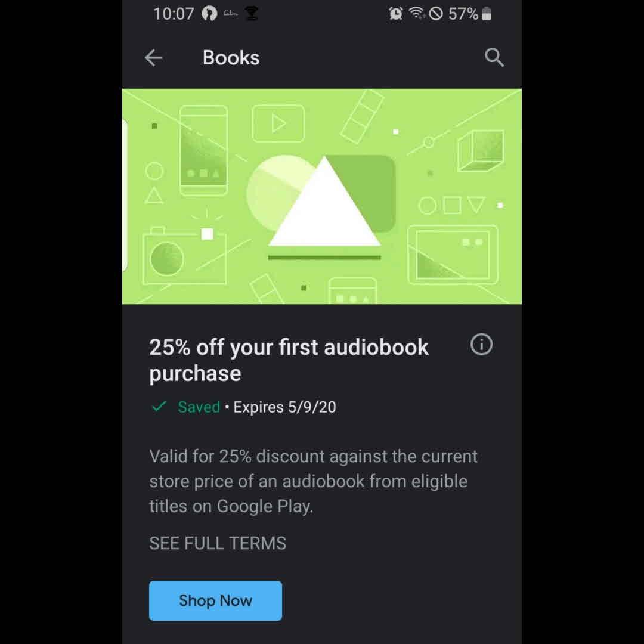
Task: Tap the Expires 5/9/20 text
Action: [x=284, y=407]
